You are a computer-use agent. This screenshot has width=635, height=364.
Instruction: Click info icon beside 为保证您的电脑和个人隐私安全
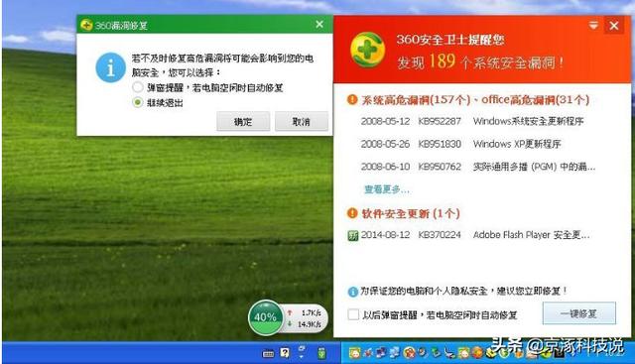tap(353, 292)
